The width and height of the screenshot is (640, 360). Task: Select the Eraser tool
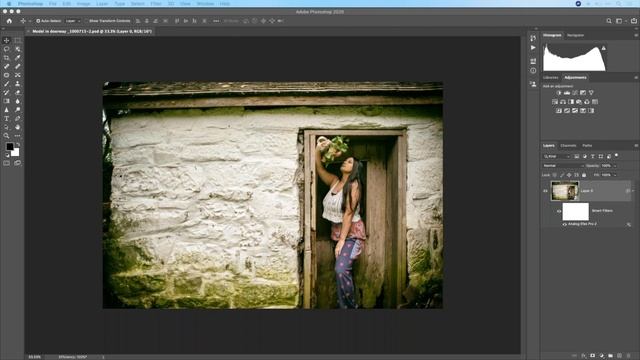(x=18, y=92)
